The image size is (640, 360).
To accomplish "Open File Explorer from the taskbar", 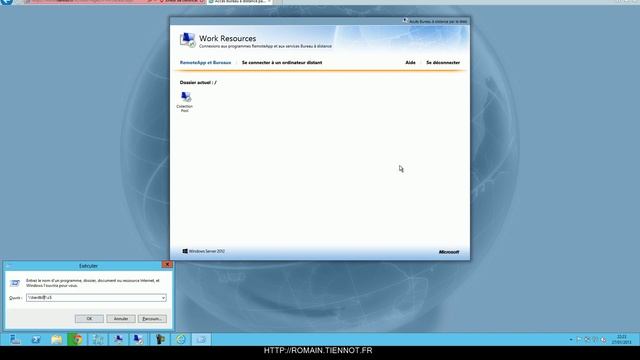I will [x=57, y=339].
